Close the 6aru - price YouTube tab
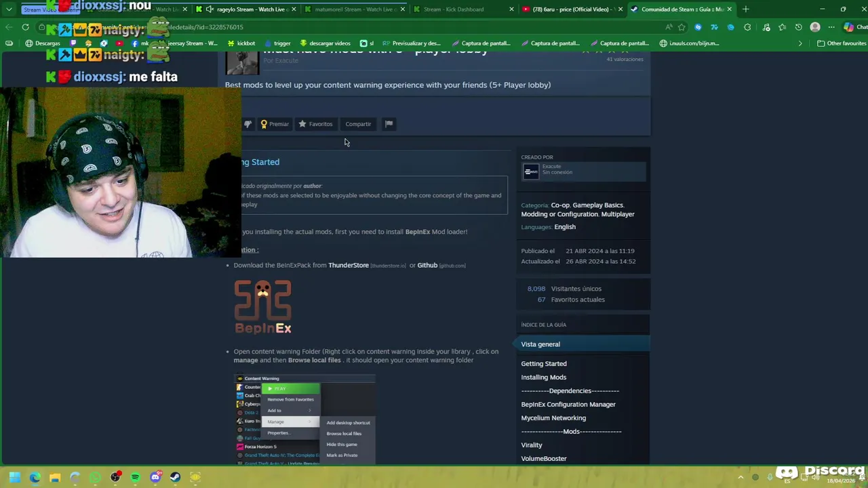 620,9
